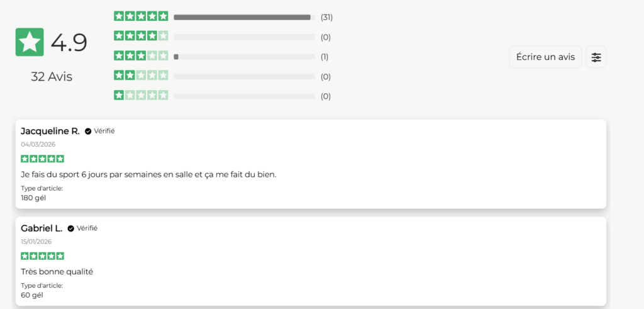Click the large green star rating icon
This screenshot has height=309, width=644.
tap(30, 42)
